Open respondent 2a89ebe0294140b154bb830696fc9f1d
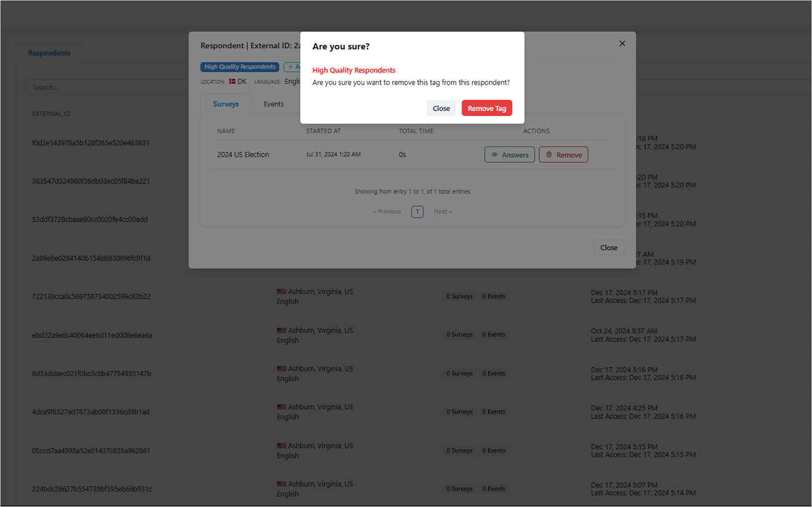 [x=91, y=258]
